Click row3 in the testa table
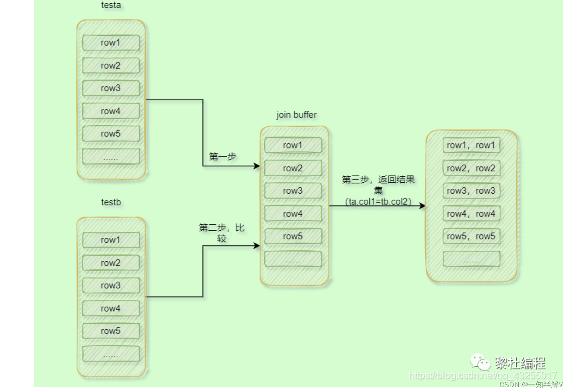The width and height of the screenshot is (569, 392). click(111, 88)
